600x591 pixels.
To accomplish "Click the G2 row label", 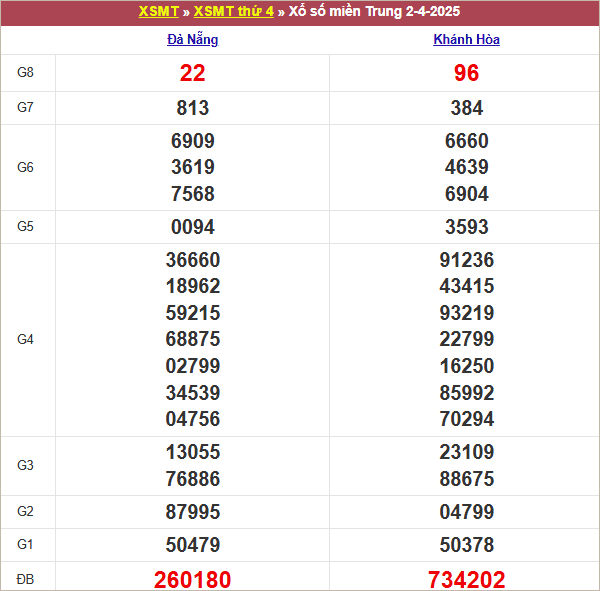I will point(25,511).
